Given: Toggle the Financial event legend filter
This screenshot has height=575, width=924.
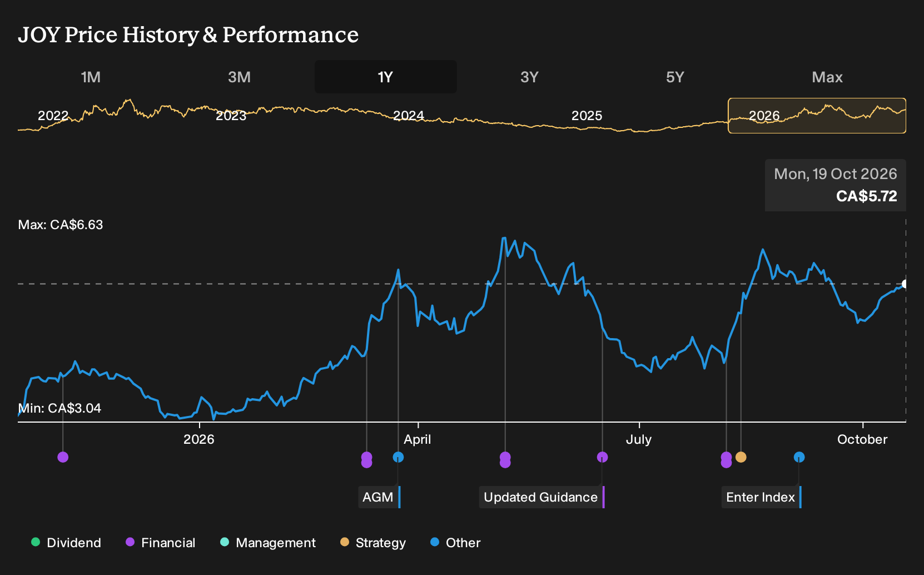Looking at the screenshot, I should click(161, 543).
